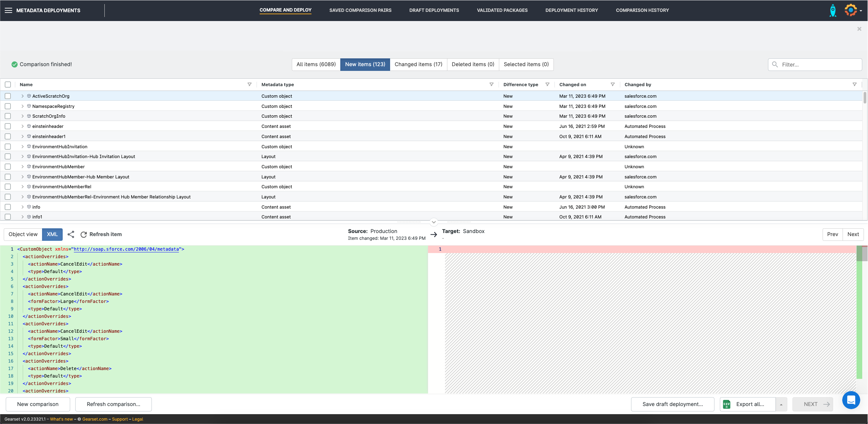Image resolution: width=868 pixels, height=424 pixels.
Task: Click the Refresh comparison button
Action: (113, 404)
